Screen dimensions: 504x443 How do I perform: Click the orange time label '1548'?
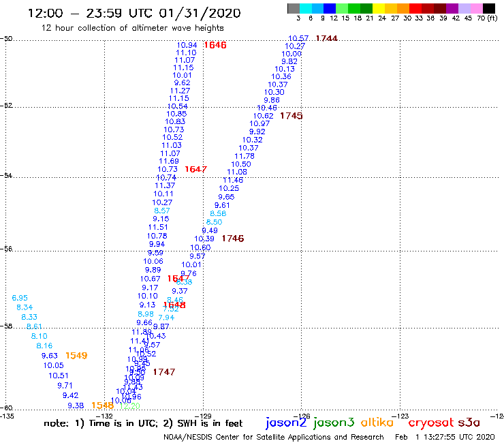(x=103, y=406)
